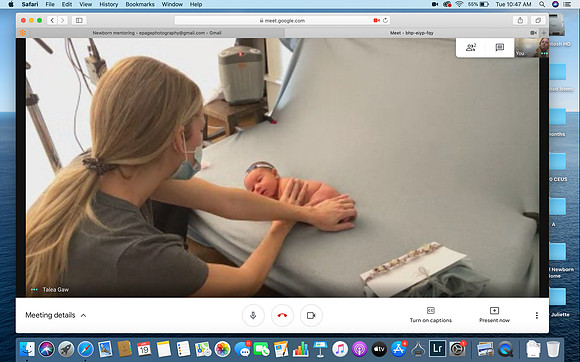Open the three-dot more options menu
The height and width of the screenshot is (362, 580).
tap(536, 315)
